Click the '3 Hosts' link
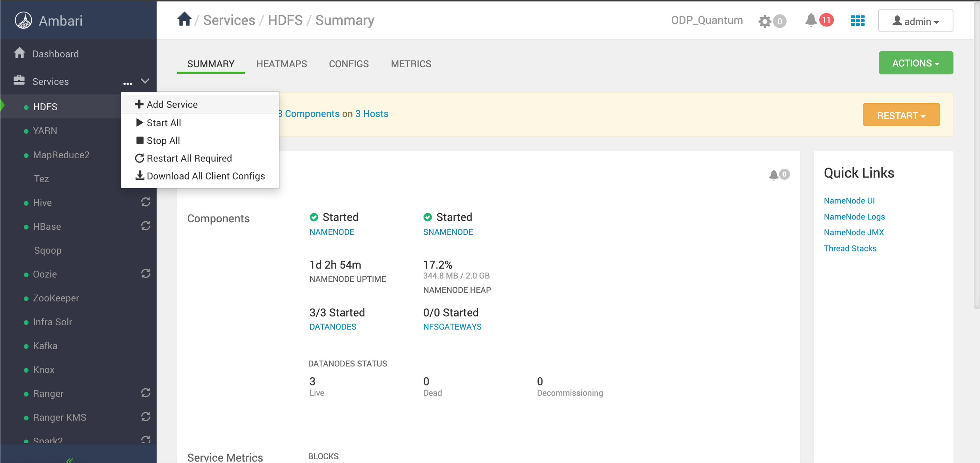This screenshot has width=980, height=463. pyautogui.click(x=372, y=113)
